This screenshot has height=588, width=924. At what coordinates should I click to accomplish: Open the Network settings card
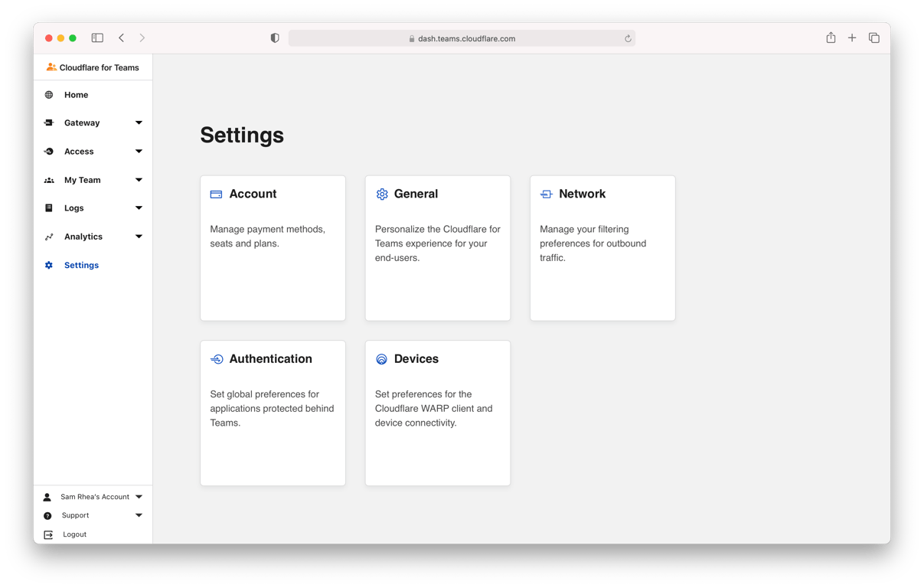click(602, 248)
